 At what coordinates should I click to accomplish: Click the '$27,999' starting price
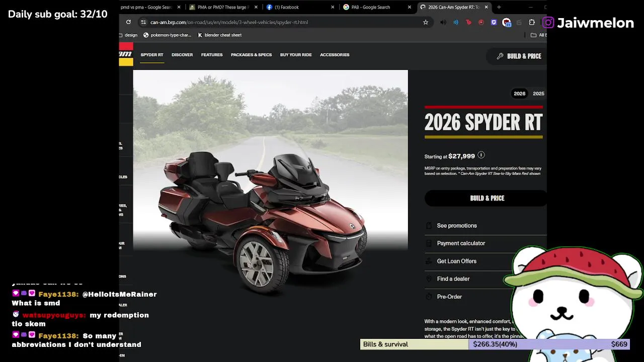[x=461, y=156]
